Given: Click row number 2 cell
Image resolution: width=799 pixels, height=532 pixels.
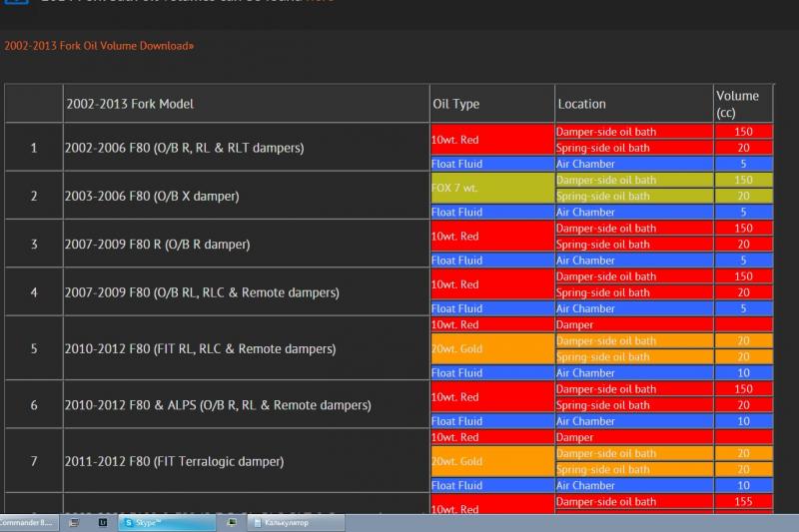Looking at the screenshot, I should 34,196.
